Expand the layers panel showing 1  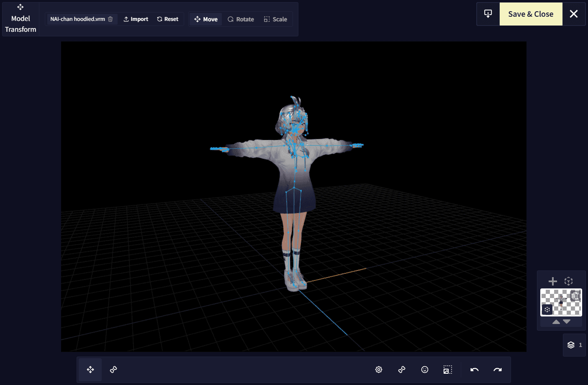(x=574, y=344)
